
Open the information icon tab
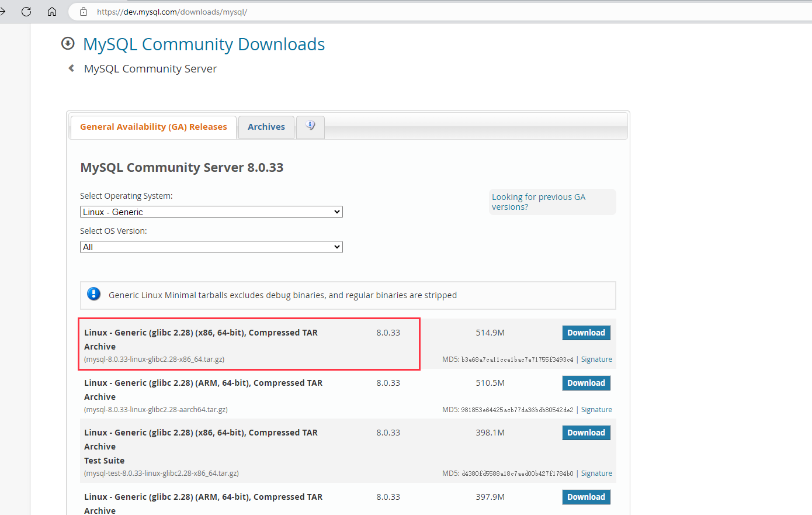click(x=310, y=126)
